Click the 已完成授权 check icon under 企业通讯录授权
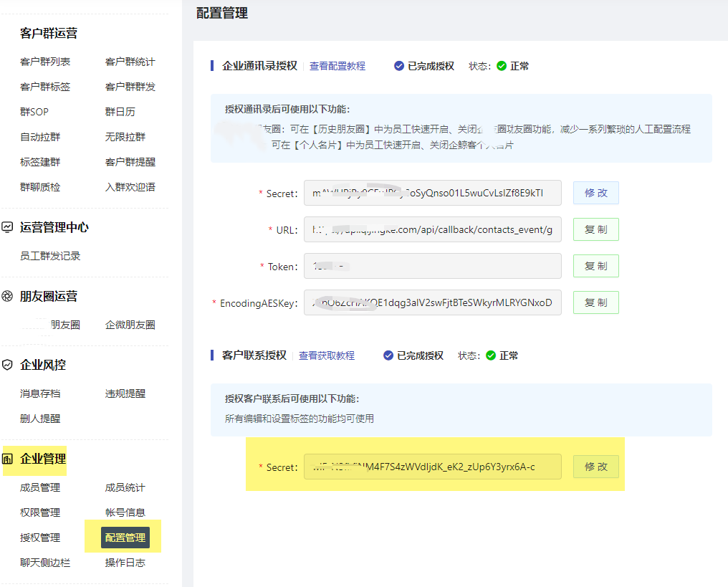The image size is (728, 587). pyautogui.click(x=399, y=66)
